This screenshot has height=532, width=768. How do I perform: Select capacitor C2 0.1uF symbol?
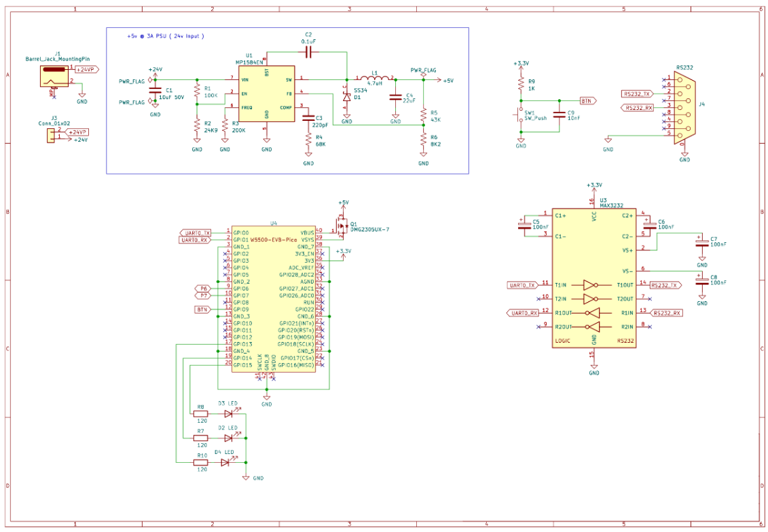click(308, 52)
